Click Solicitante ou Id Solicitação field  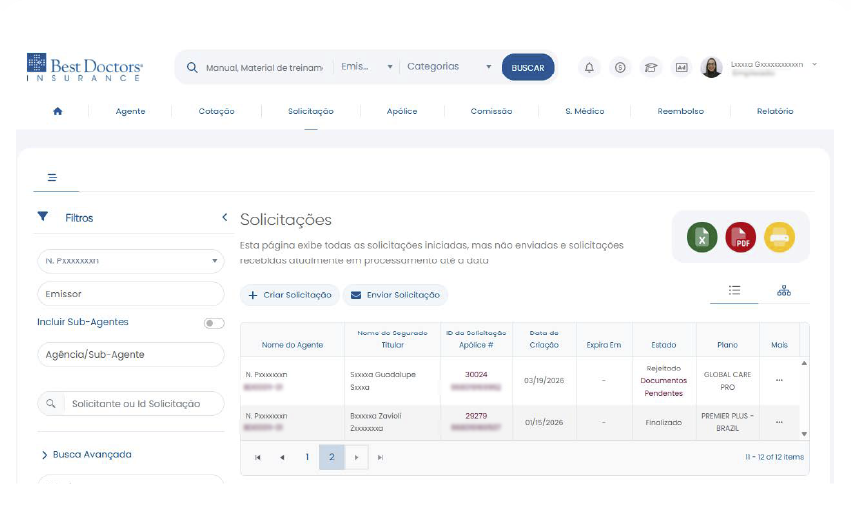click(143, 403)
